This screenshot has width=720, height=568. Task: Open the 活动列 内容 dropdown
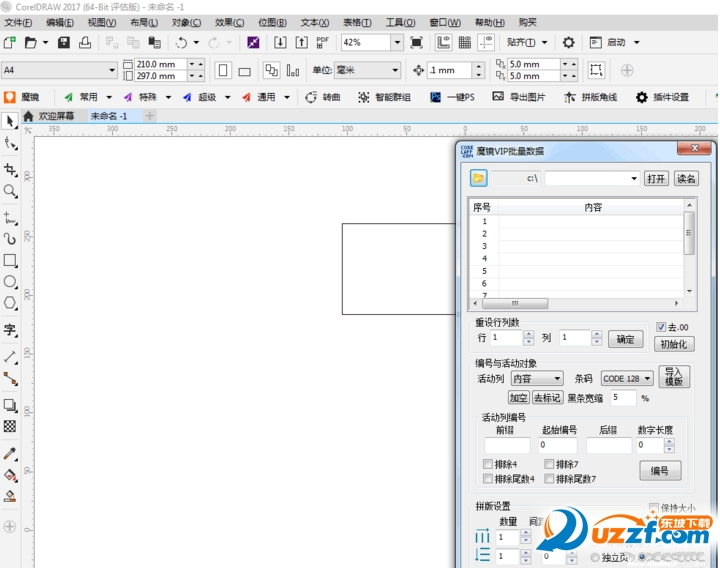pos(537,378)
